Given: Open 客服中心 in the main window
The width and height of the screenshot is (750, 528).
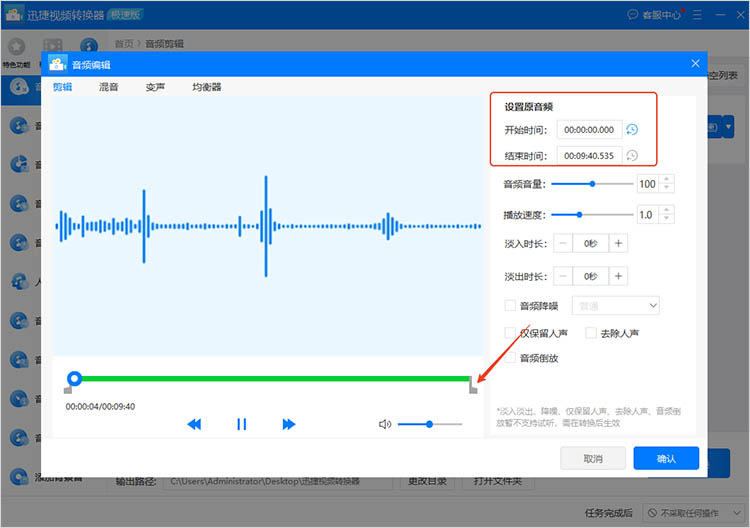Looking at the screenshot, I should pyautogui.click(x=654, y=15).
